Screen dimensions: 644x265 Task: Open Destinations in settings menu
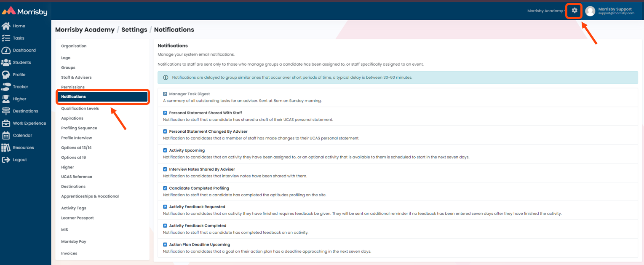coord(73,187)
